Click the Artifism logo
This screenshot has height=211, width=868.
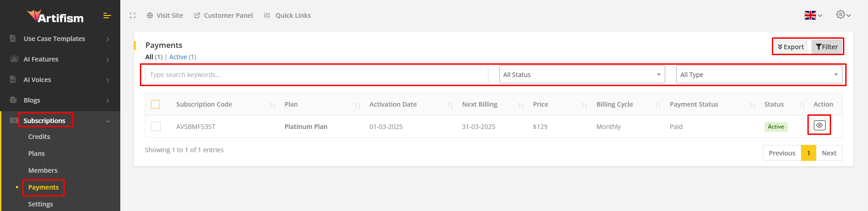pyautogui.click(x=55, y=17)
